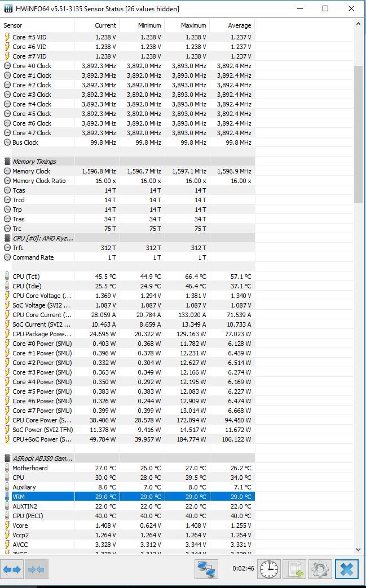Click the bolt icon beside Vcore
The height and width of the screenshot is (588, 366).
(x=7, y=525)
